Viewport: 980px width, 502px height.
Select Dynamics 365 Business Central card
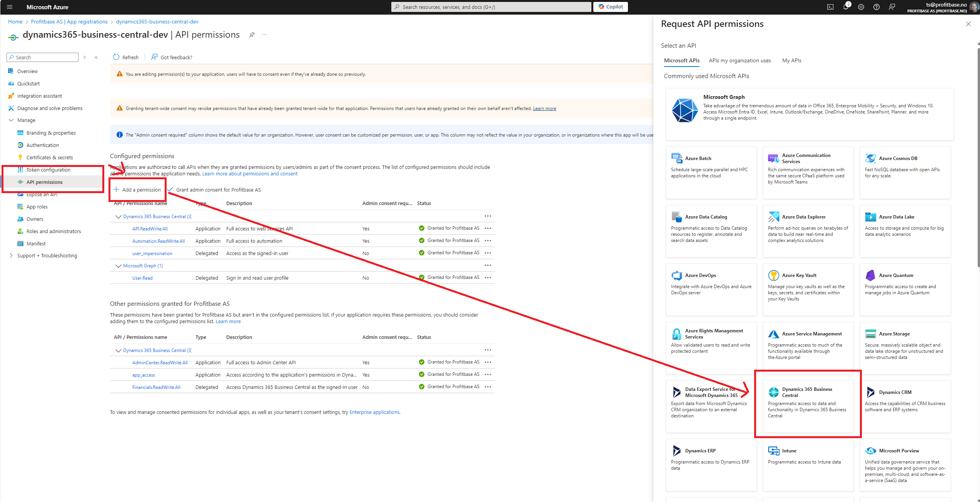808,406
